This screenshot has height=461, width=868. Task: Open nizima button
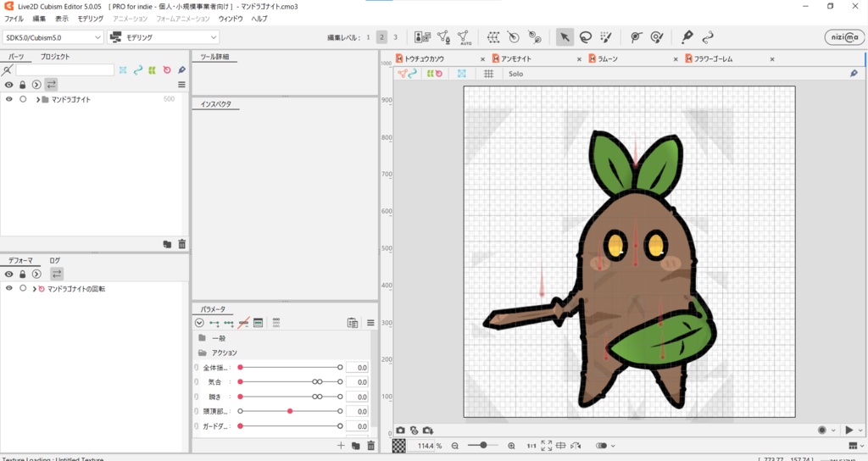(844, 37)
